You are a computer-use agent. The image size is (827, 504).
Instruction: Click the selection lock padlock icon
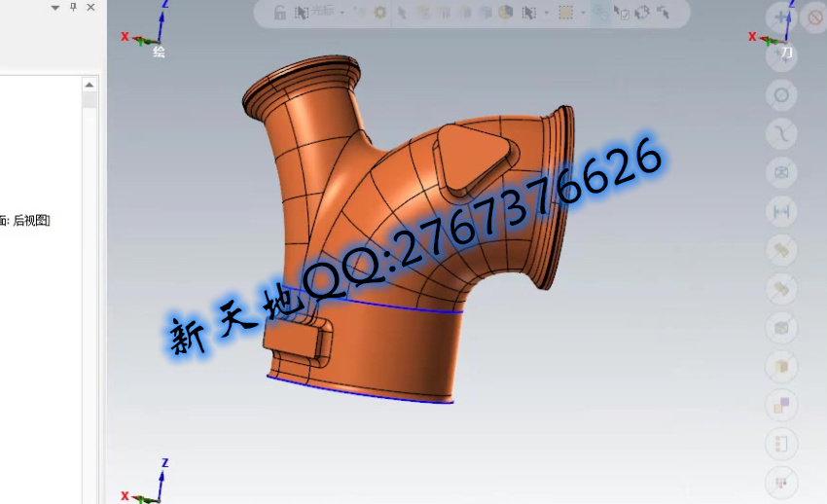(280, 13)
